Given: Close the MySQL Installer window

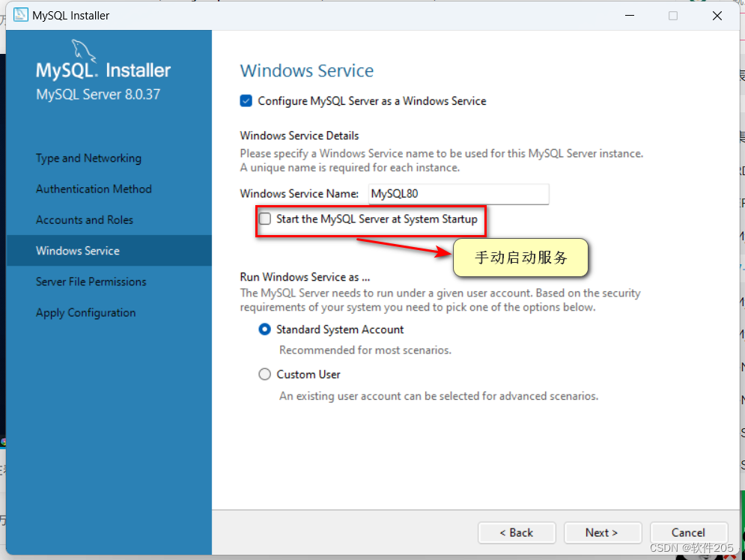Looking at the screenshot, I should click(x=717, y=16).
